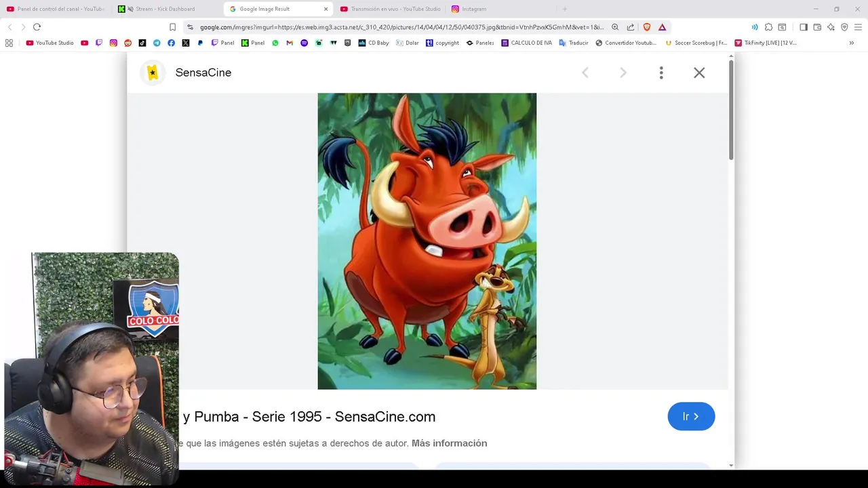Open the apps grid icon in bookmarks bar

pos(9,43)
